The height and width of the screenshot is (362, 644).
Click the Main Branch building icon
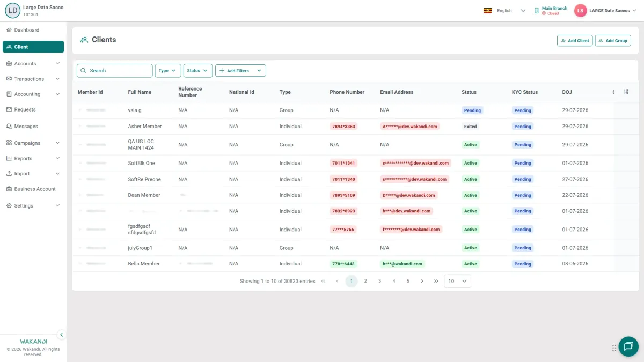point(536,10)
